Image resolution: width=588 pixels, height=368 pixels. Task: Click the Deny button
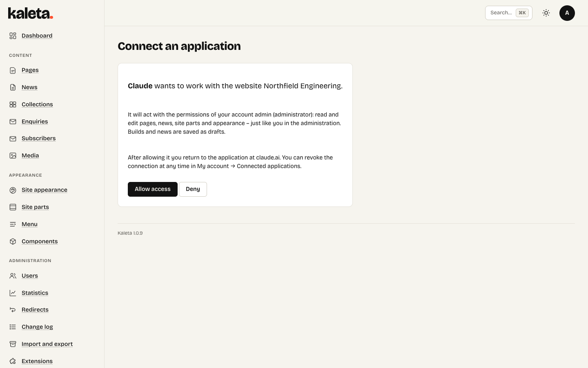[193, 189]
